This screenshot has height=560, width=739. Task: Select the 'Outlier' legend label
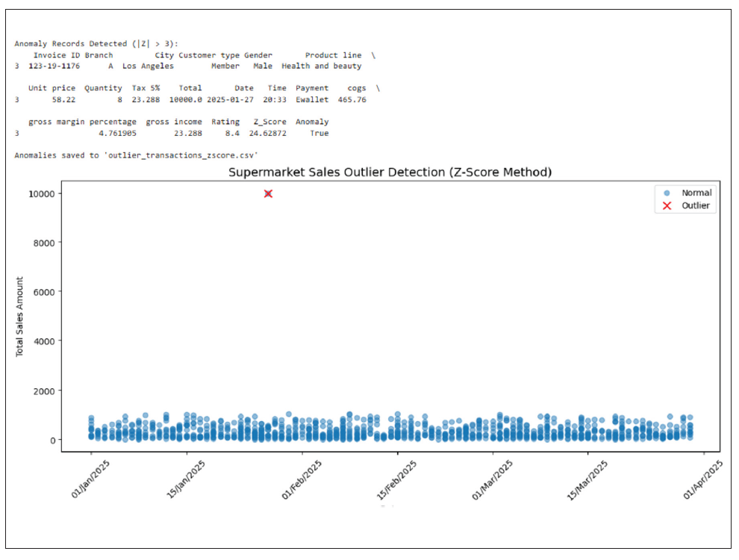tap(696, 205)
